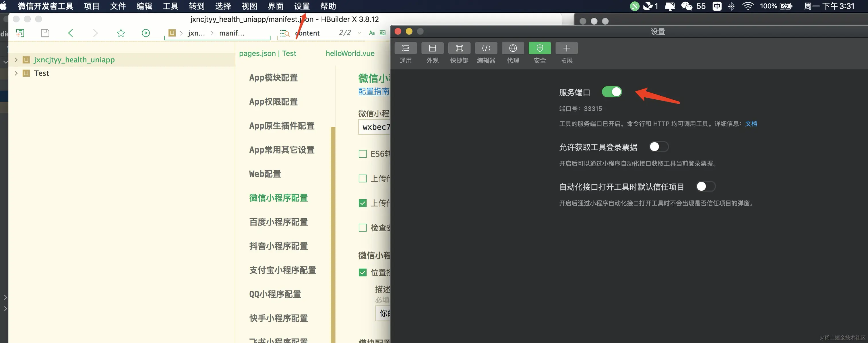
Task: Open the 配置指南 configuration guide link
Action: (x=374, y=91)
